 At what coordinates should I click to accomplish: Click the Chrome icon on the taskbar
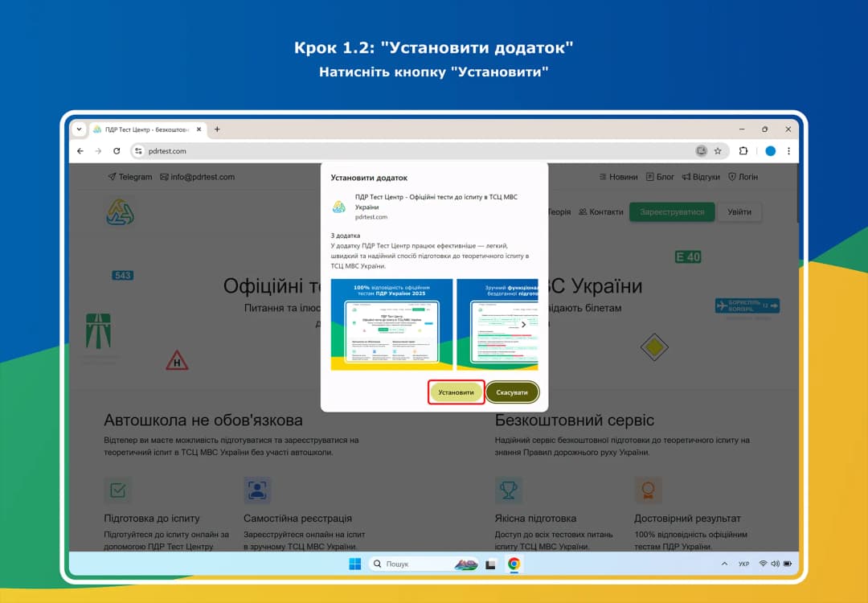tap(514, 564)
